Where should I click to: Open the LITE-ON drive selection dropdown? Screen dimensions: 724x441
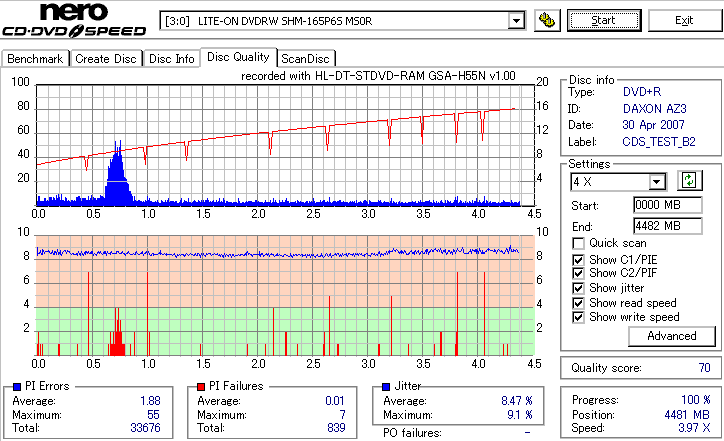coord(516,21)
